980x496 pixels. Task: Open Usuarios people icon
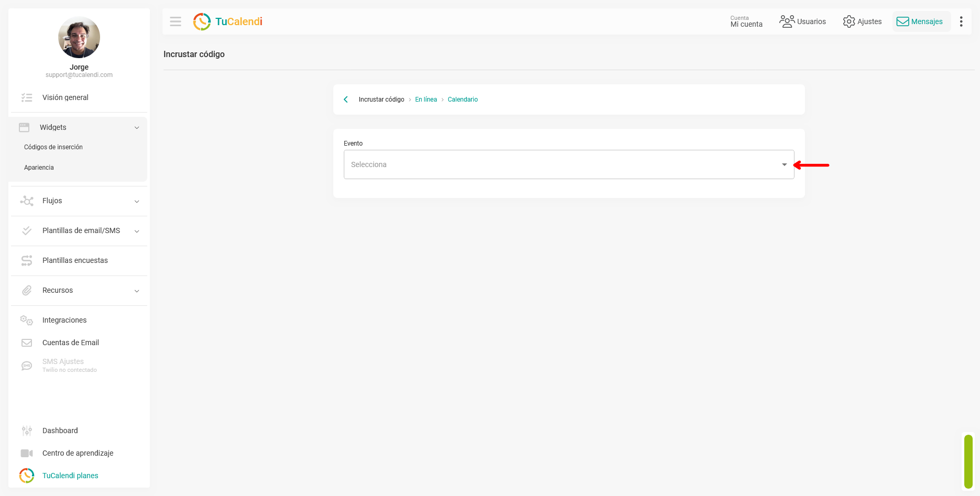pyautogui.click(x=787, y=21)
